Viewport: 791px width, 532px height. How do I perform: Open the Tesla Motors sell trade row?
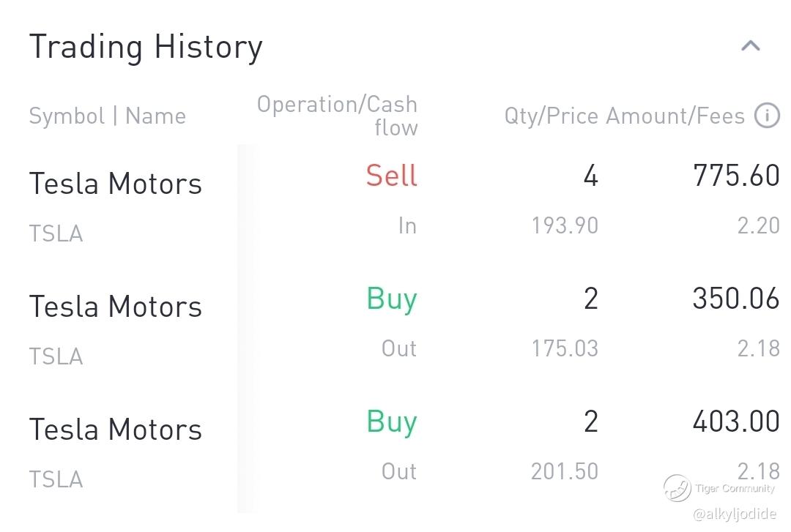tap(116, 183)
